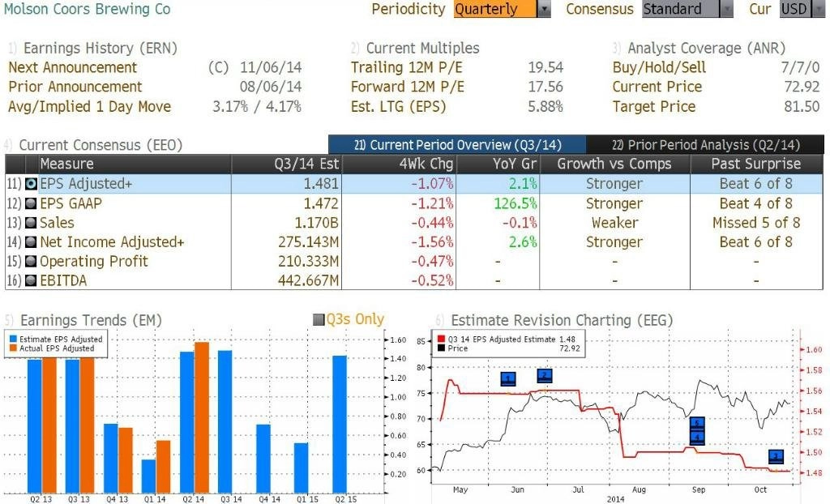The image size is (830, 504).
Task: Click event marker 3 near October
Action: coord(776,456)
